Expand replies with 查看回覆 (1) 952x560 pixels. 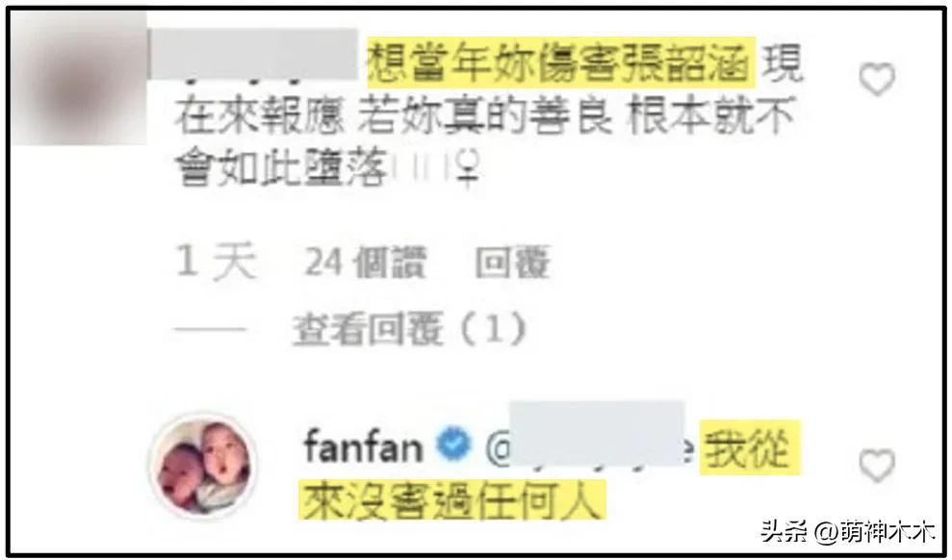click(409, 329)
